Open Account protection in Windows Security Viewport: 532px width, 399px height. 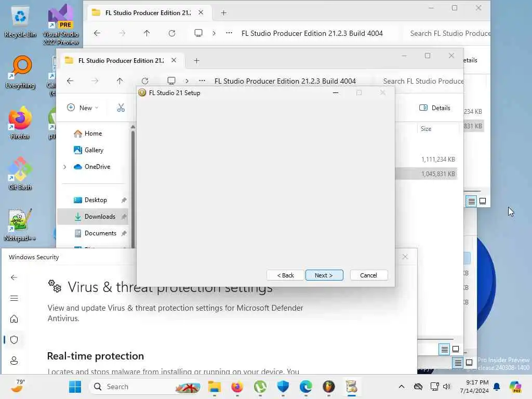point(14,361)
